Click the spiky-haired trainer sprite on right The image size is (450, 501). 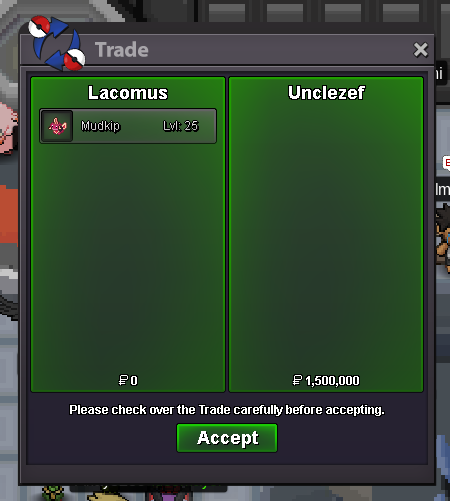click(x=443, y=237)
